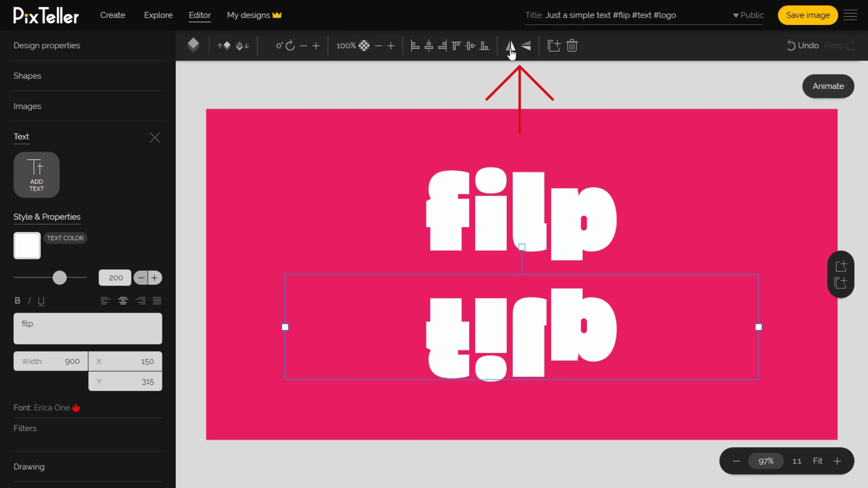Edit the Y position value 315
This screenshot has height=488, width=868.
click(x=125, y=381)
